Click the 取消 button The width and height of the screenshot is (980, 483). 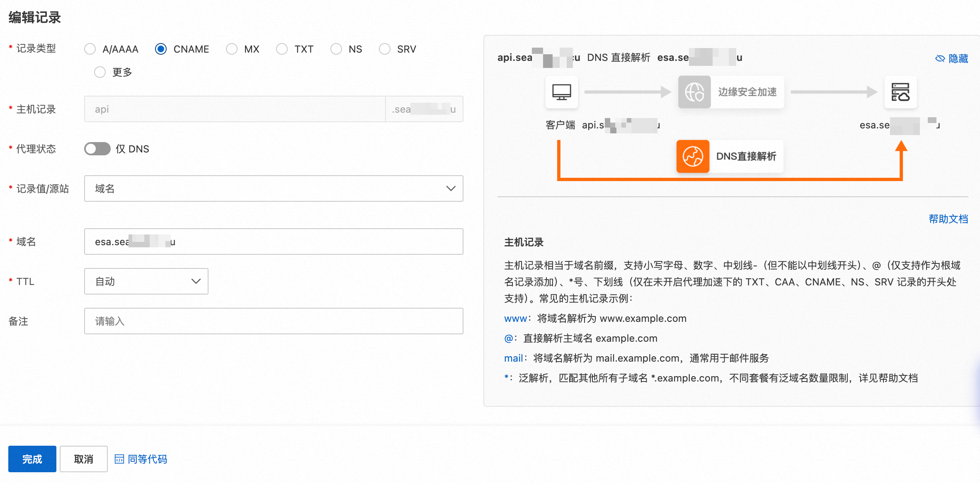coord(83,459)
